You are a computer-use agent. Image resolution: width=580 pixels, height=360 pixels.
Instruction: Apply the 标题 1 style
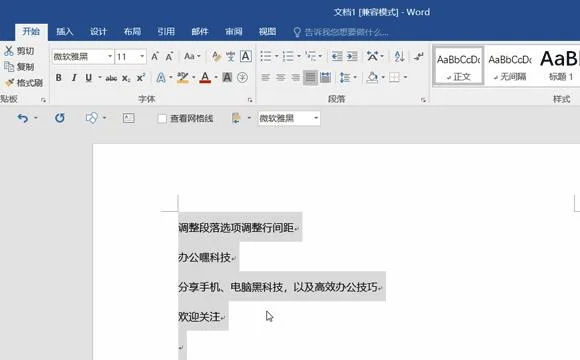559,66
